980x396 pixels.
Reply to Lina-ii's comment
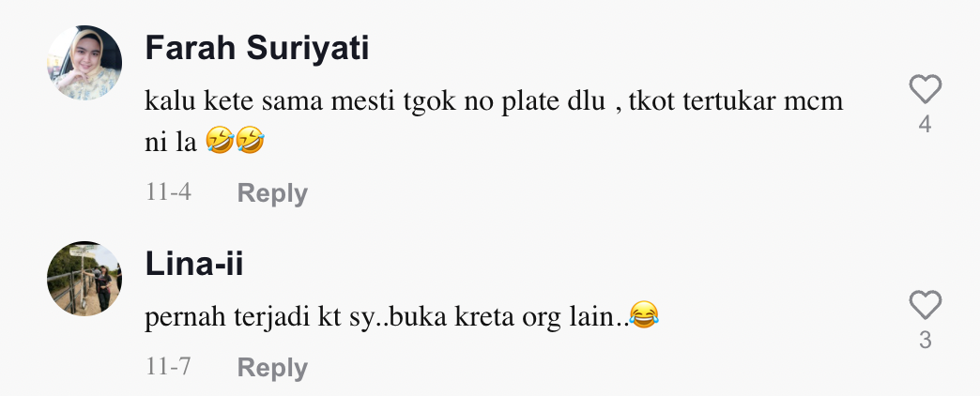coord(272,368)
